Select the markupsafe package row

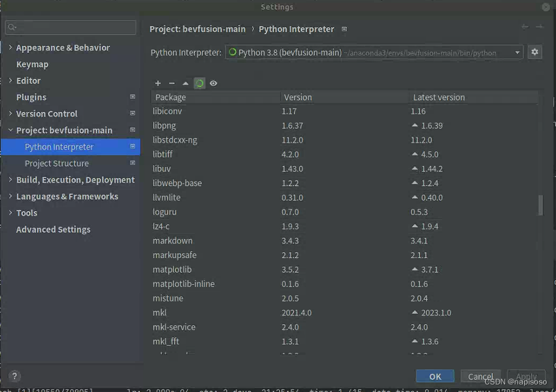(x=344, y=255)
